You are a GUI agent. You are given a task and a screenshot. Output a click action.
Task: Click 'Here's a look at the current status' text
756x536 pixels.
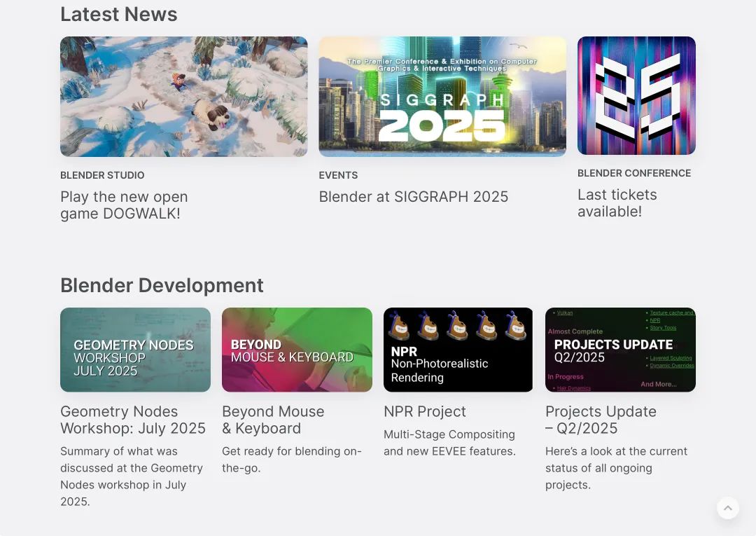[616, 468]
